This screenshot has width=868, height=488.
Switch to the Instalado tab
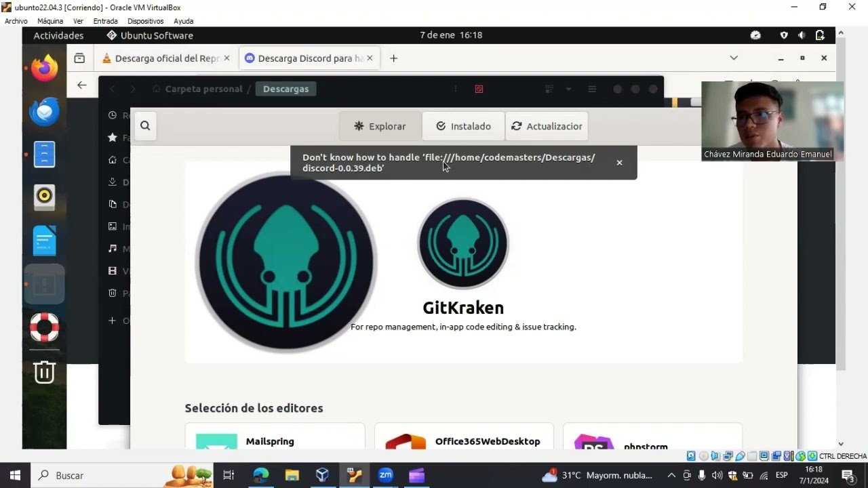click(463, 126)
